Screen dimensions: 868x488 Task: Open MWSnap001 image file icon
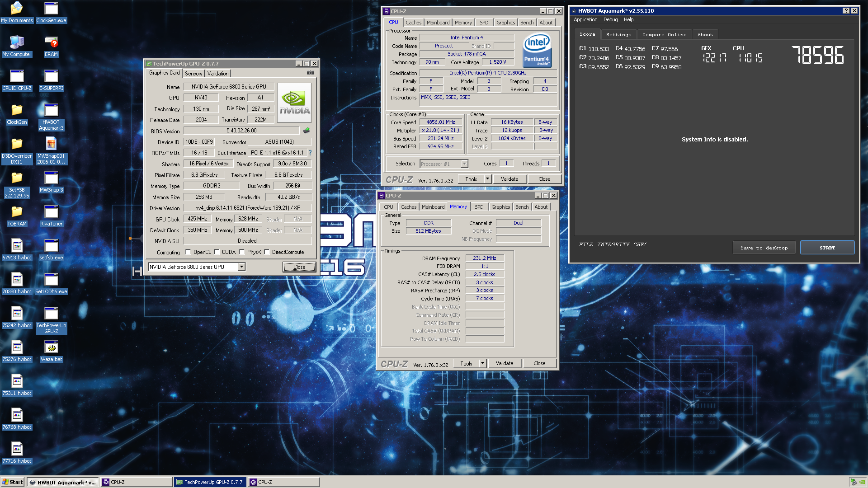click(51, 150)
